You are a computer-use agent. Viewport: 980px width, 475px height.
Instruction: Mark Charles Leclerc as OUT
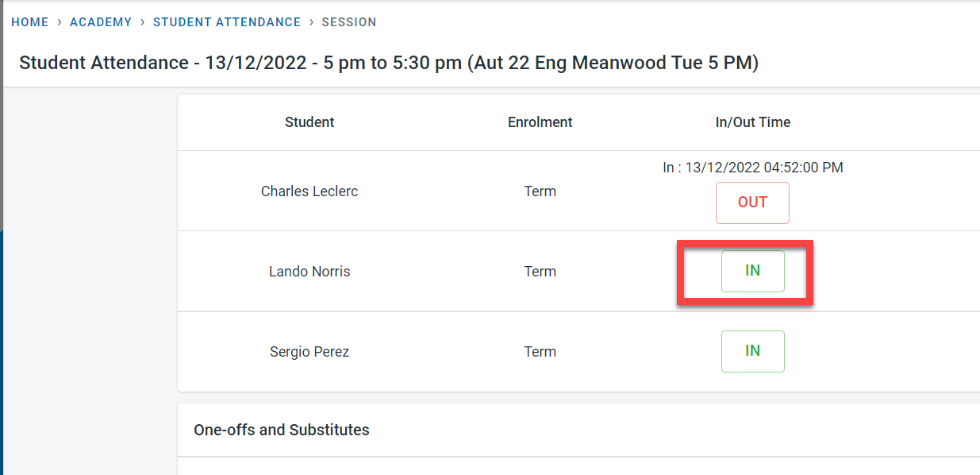tap(752, 203)
